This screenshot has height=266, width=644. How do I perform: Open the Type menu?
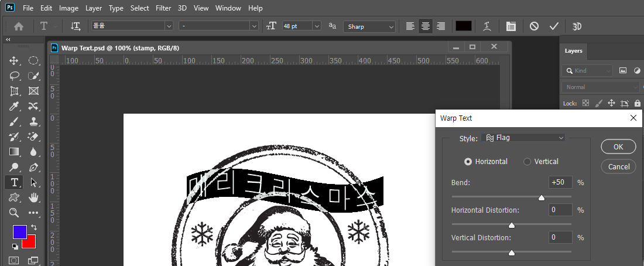pos(117,8)
